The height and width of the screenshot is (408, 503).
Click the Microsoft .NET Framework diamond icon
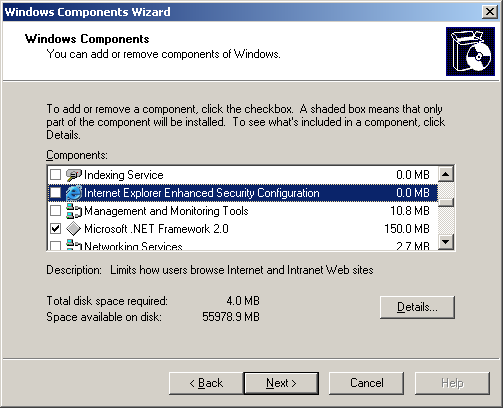click(73, 229)
